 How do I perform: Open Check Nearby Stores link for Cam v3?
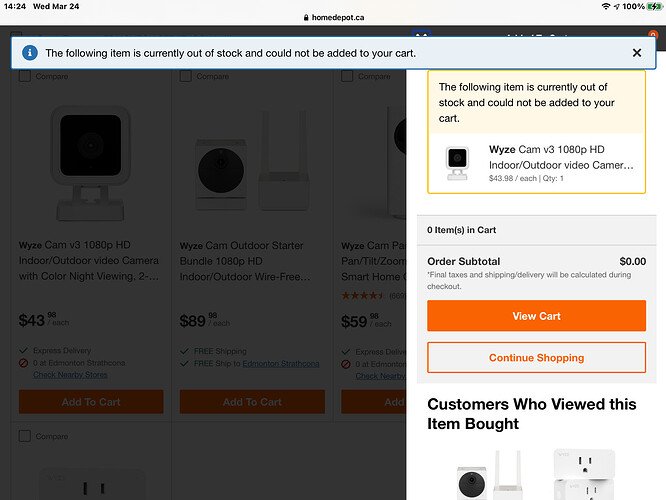[x=70, y=375]
